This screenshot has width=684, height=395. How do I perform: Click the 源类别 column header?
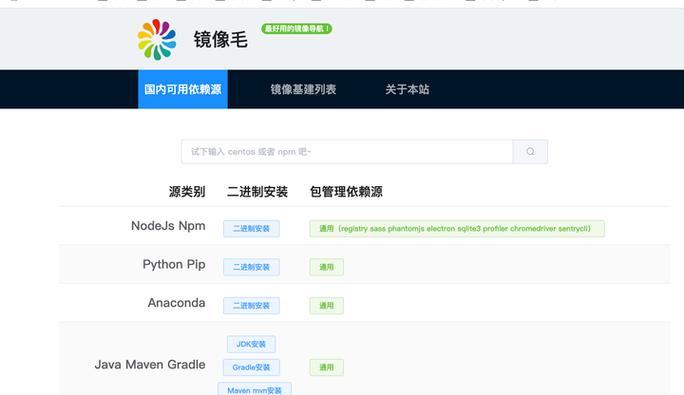point(187,192)
